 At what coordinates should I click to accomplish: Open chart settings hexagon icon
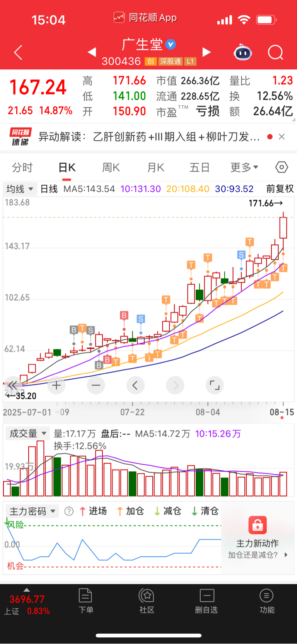(x=282, y=167)
